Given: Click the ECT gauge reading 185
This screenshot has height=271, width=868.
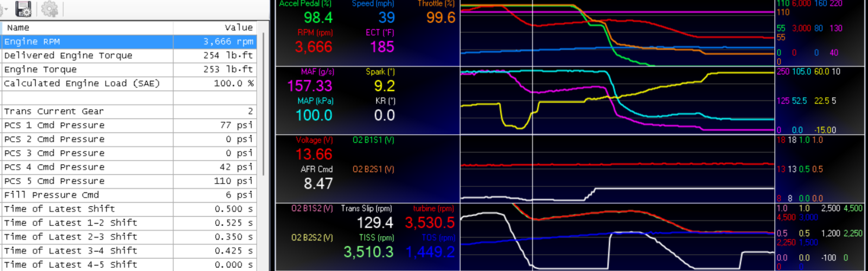Looking at the screenshot, I should click(x=382, y=47).
